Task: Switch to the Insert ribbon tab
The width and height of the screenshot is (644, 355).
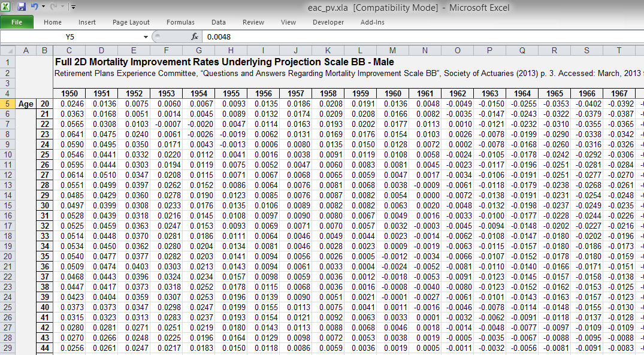Action: coord(87,22)
